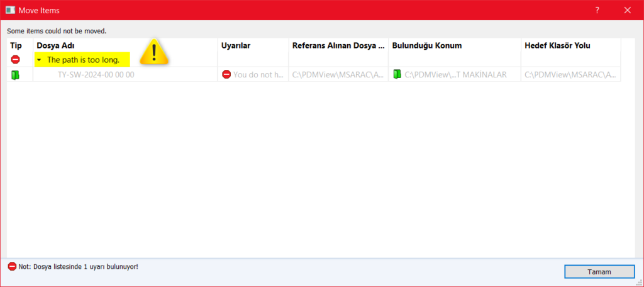Click the green icon in the Bulunduğu Konum cell
The height and width of the screenshot is (287, 644).
(397, 74)
